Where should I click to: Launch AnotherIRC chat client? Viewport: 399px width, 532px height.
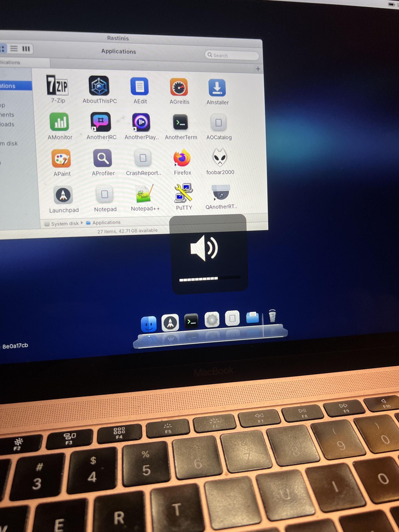tap(101, 122)
